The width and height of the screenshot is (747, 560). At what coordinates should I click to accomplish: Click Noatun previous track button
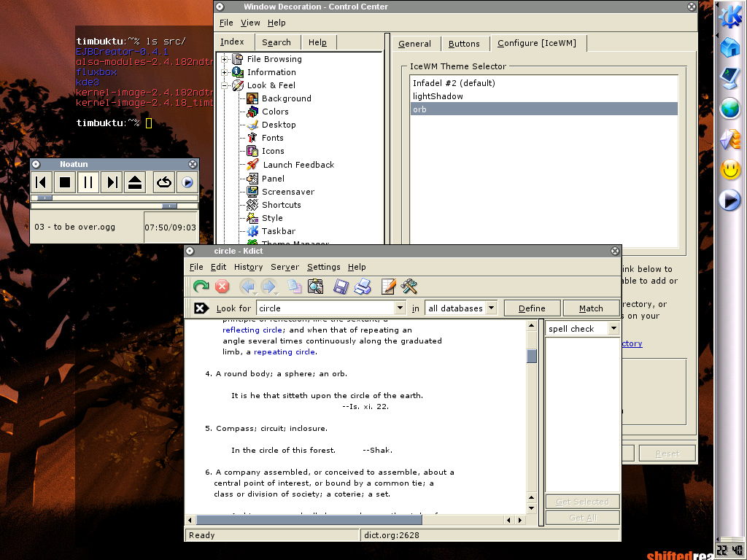[42, 182]
